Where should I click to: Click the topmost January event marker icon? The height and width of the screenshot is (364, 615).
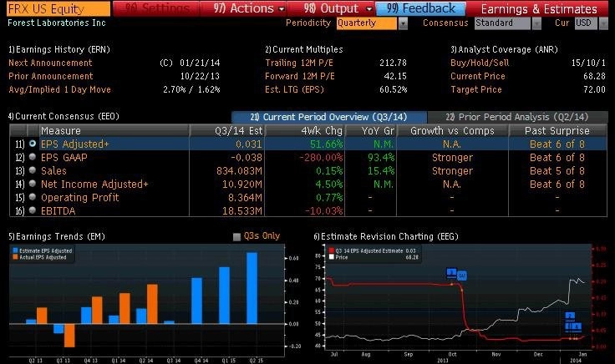[x=570, y=316]
